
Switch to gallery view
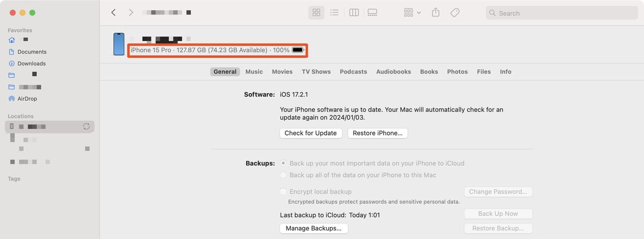[x=372, y=12]
